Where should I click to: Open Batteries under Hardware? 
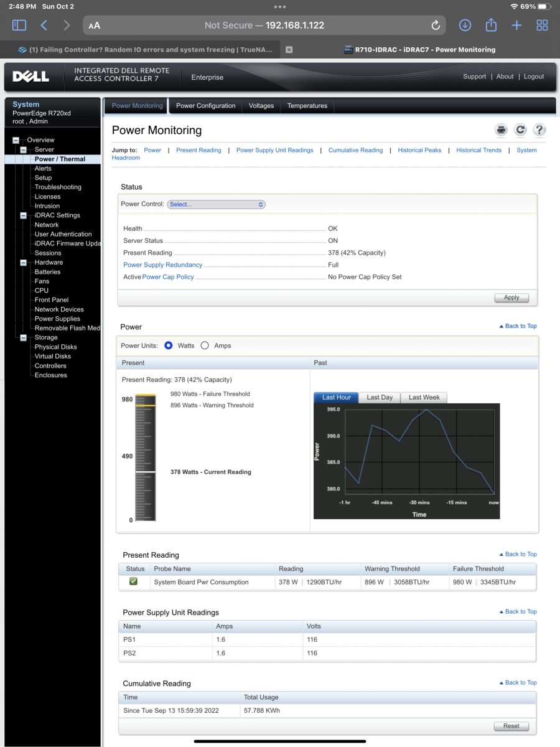click(x=47, y=272)
